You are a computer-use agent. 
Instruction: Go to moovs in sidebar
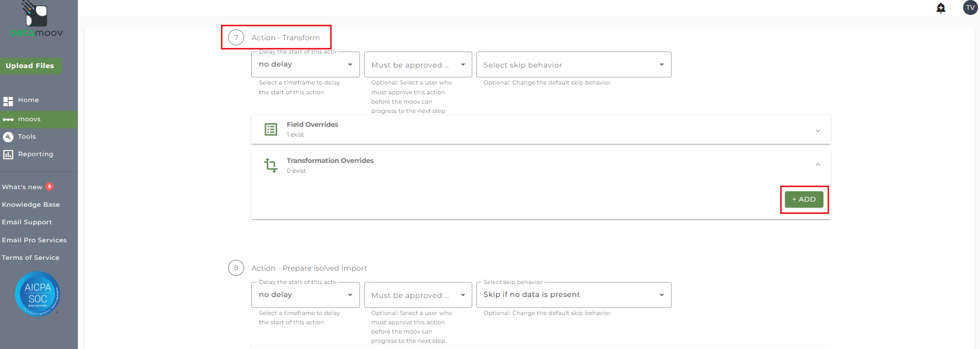click(29, 119)
